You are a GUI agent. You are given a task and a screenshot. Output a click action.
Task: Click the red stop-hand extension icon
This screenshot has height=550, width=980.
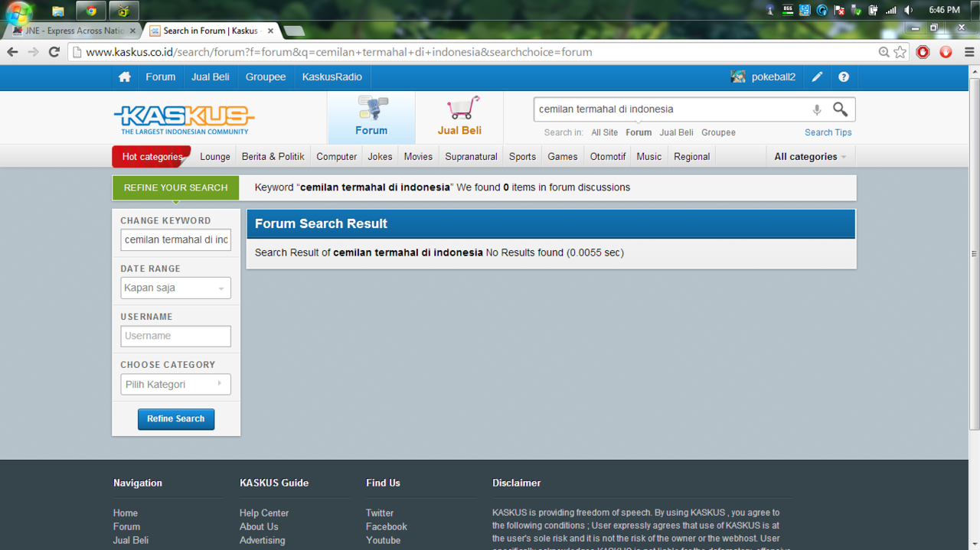923,52
